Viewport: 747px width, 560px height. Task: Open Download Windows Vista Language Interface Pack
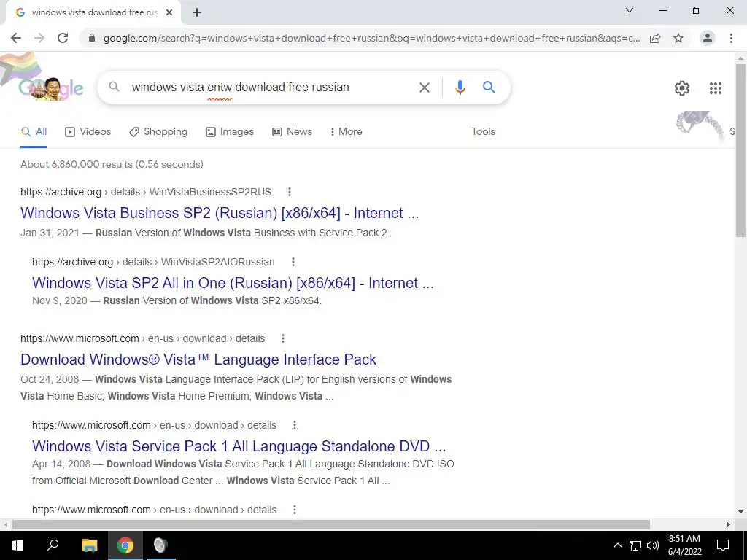(198, 359)
